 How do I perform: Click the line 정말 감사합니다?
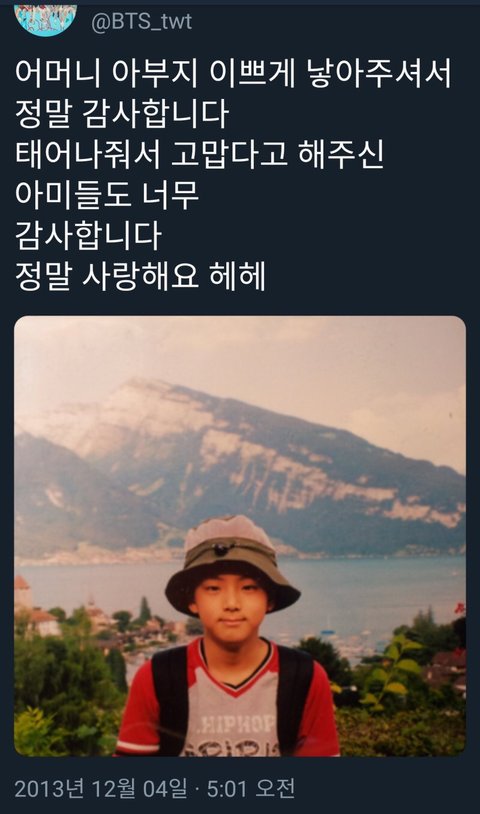coord(122,114)
